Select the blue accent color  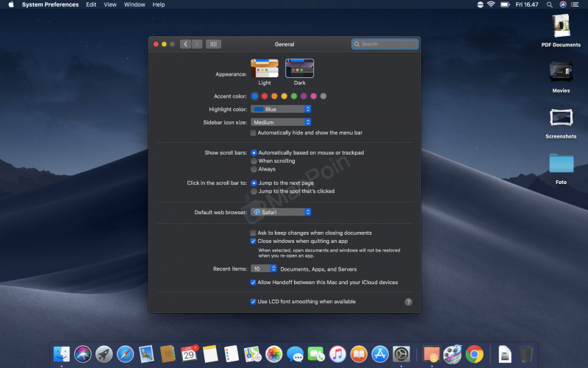[255, 96]
